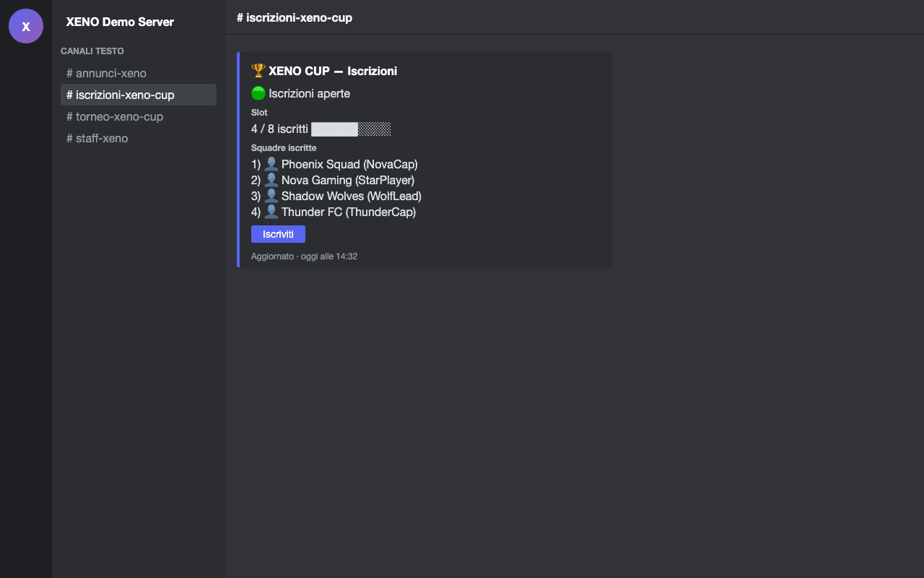
Task: Select text 'Phoenix Squad (NovaCap)'
Action: (349, 164)
